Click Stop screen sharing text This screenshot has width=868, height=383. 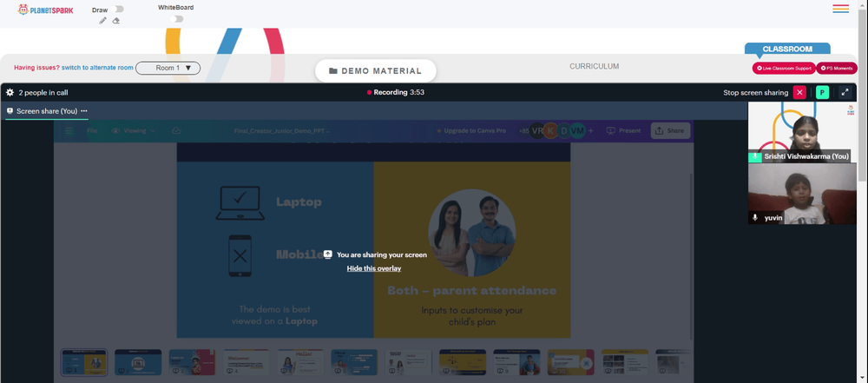pyautogui.click(x=756, y=93)
